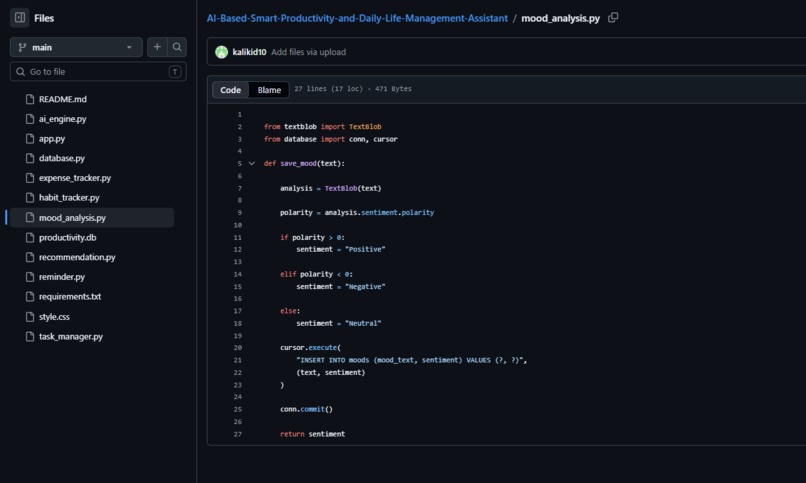Click the file icon beside habit_tracker.py
This screenshot has height=483, width=806.
click(x=30, y=197)
